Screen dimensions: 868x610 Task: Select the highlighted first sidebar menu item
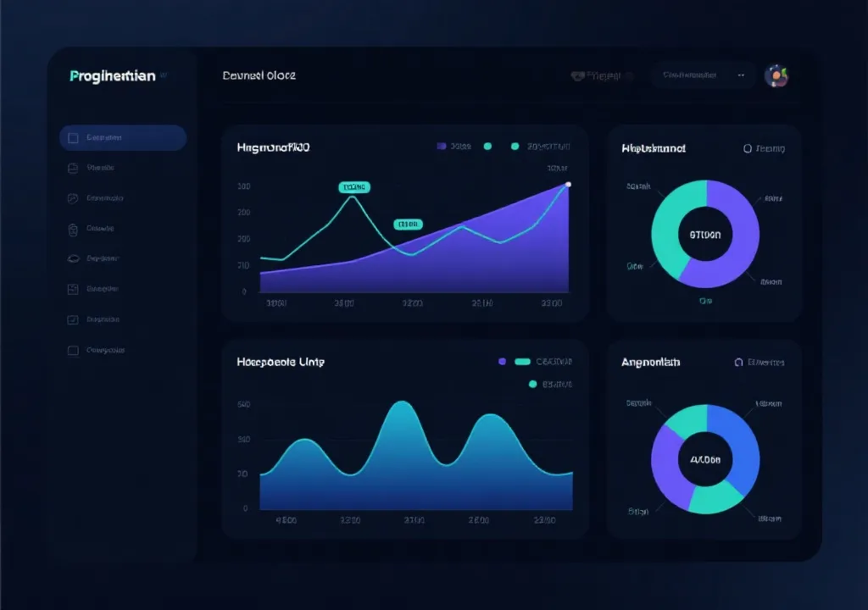[x=123, y=138]
